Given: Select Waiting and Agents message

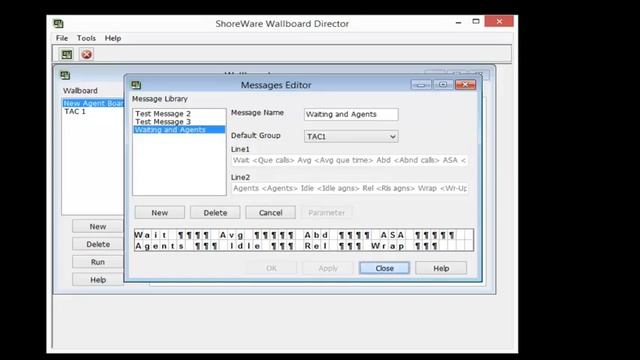Looking at the screenshot, I should [x=179, y=129].
